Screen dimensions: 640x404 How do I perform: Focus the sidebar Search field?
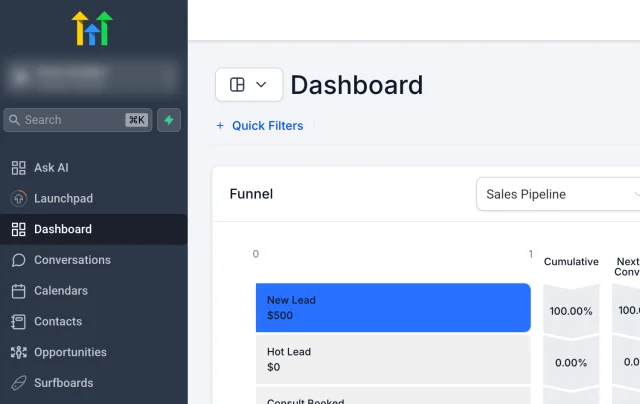[78, 120]
